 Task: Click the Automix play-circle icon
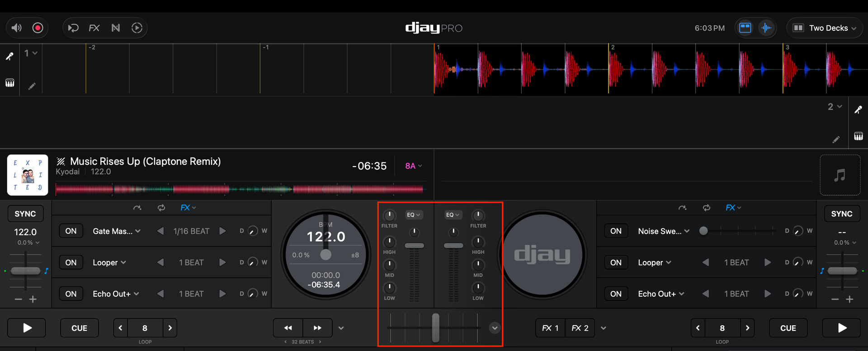click(137, 28)
